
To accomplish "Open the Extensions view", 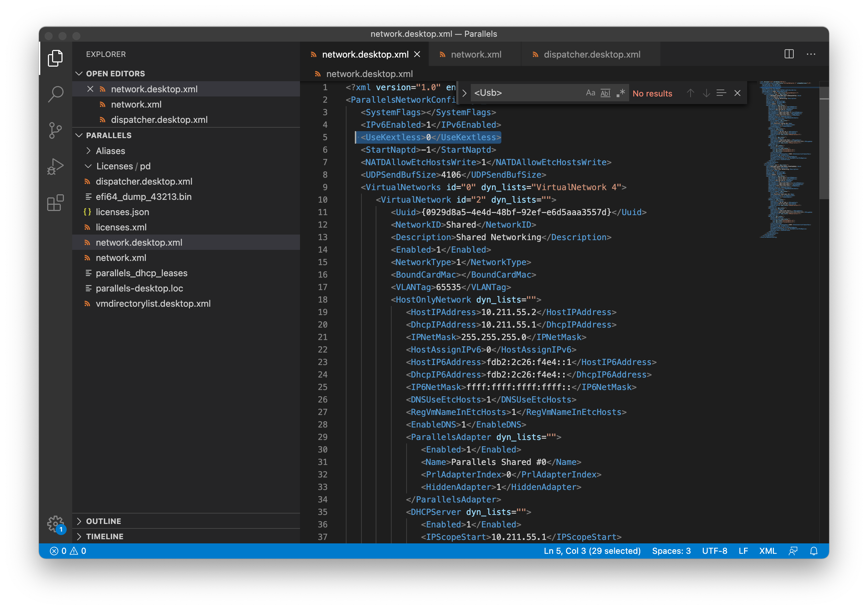I will [x=55, y=203].
